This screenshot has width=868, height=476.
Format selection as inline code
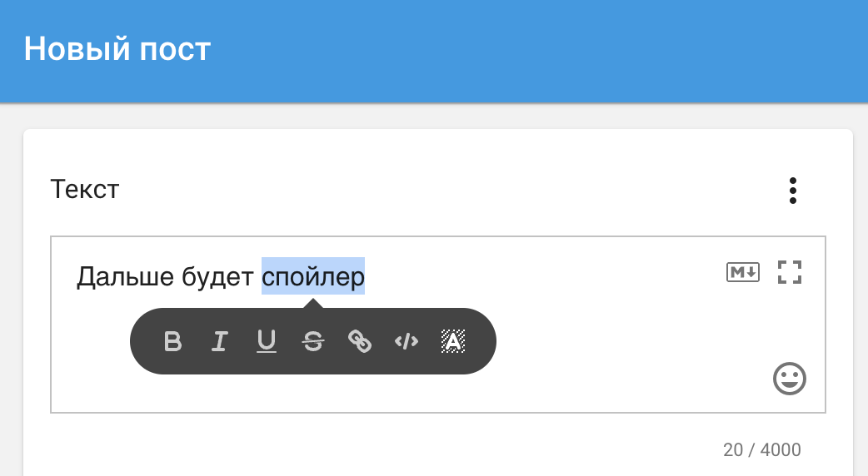pos(407,342)
